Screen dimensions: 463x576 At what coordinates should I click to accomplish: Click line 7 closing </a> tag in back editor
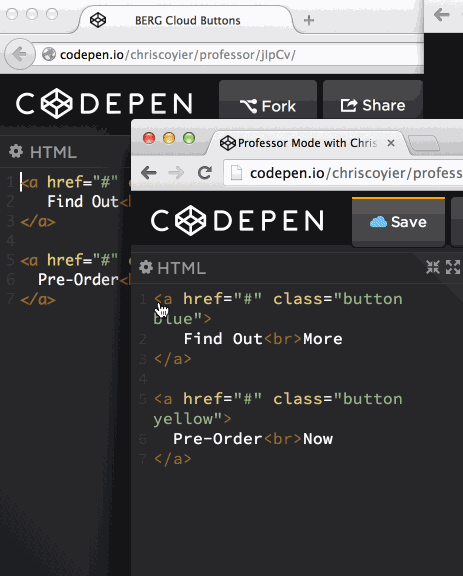tap(38, 300)
